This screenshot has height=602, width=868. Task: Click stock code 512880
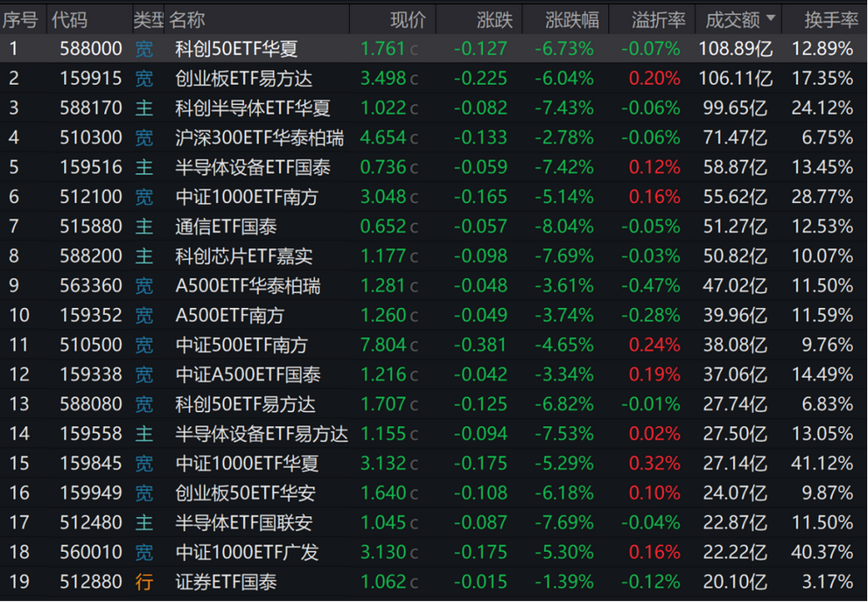coord(91,582)
